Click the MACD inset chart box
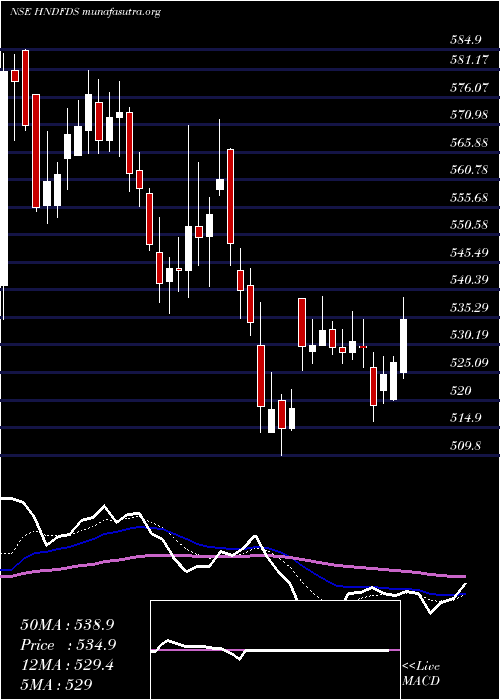 coord(275,650)
